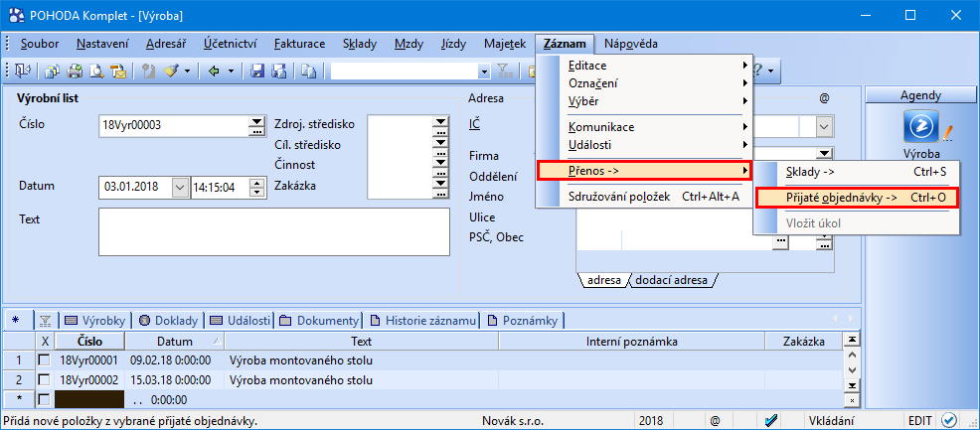Switch to the dodací adresa tab
The width and height of the screenshot is (980, 430).
(671, 280)
